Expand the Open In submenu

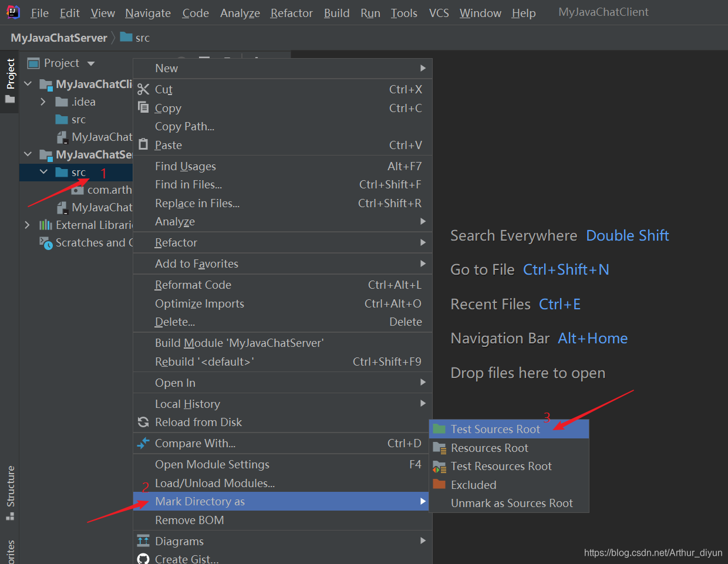[423, 382]
